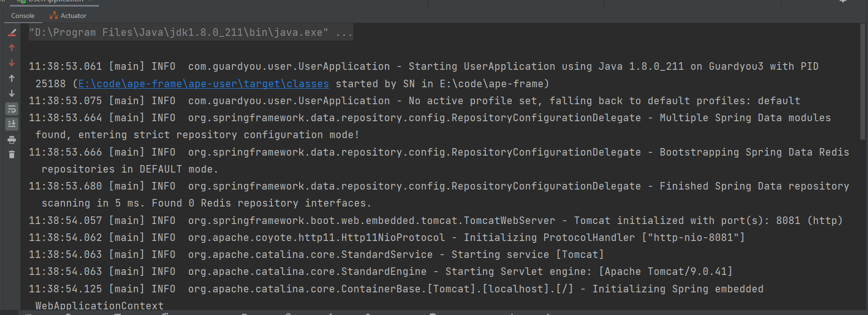Viewport: 868px width, 315px height.
Task: Open the Actuator tab
Action: point(68,16)
